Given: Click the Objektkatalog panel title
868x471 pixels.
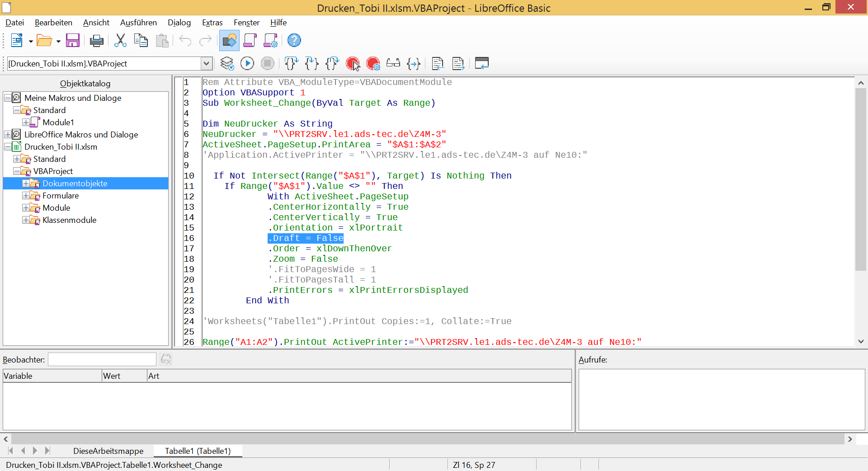Looking at the screenshot, I should pyautogui.click(x=85, y=84).
